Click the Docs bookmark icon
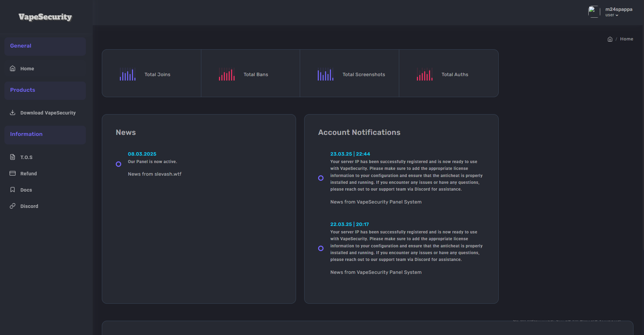 pos(12,190)
